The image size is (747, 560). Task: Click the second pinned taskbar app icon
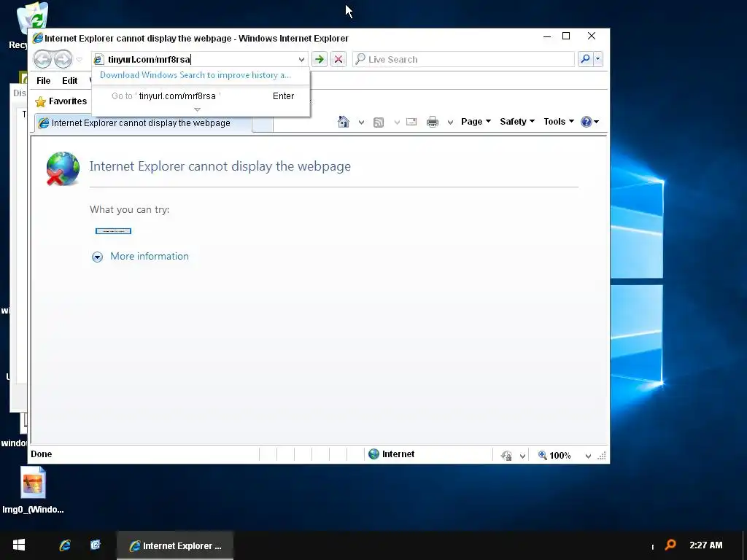click(96, 545)
